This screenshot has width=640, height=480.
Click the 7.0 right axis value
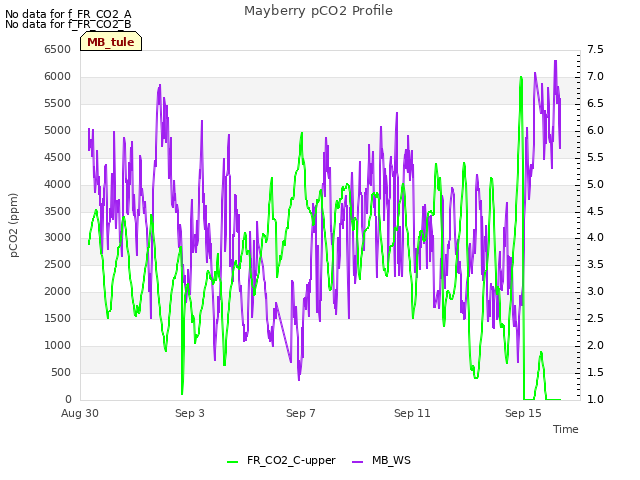coord(595,76)
